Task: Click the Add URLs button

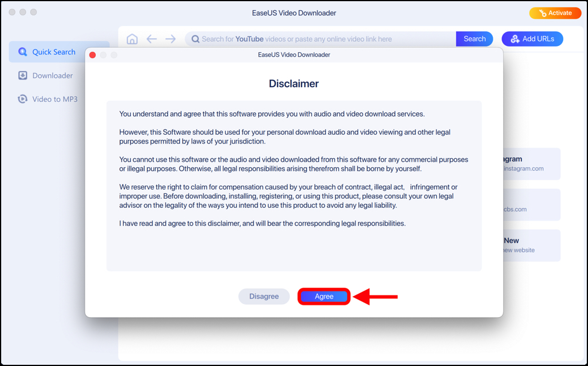Action: click(532, 39)
